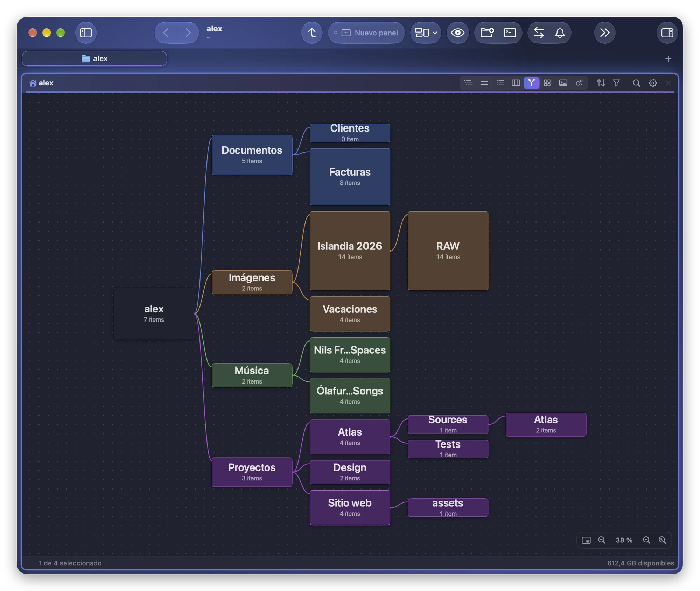Zoom in the map
Image resolution: width=700 pixels, height=591 pixels.
pos(646,540)
